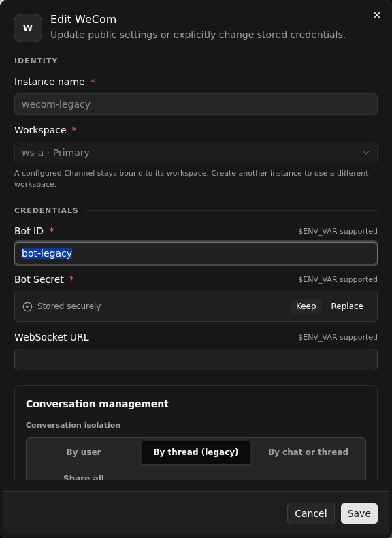Select the Share all isolation option
This screenshot has height=538, width=392.
coord(84,477)
